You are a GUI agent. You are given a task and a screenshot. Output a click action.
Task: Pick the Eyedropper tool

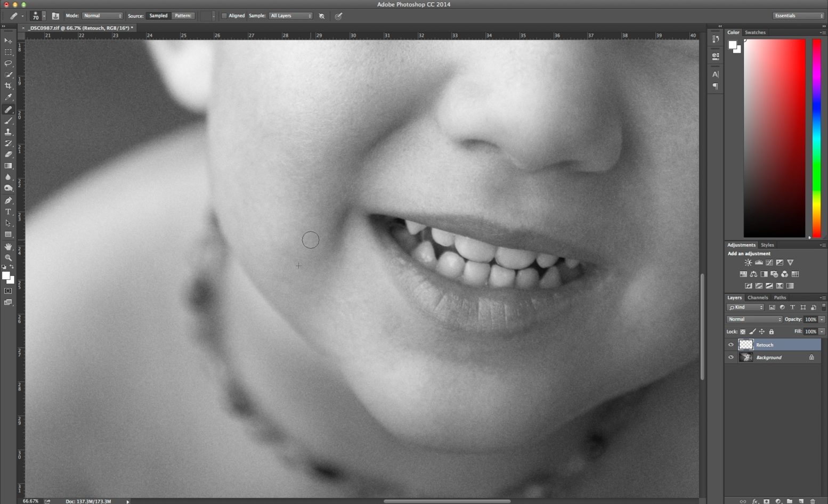tap(8, 97)
